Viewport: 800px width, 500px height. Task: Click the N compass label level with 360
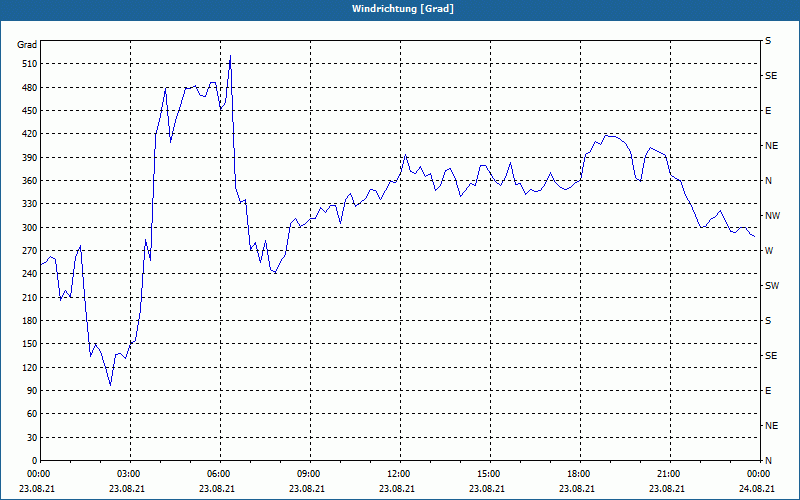(x=768, y=181)
